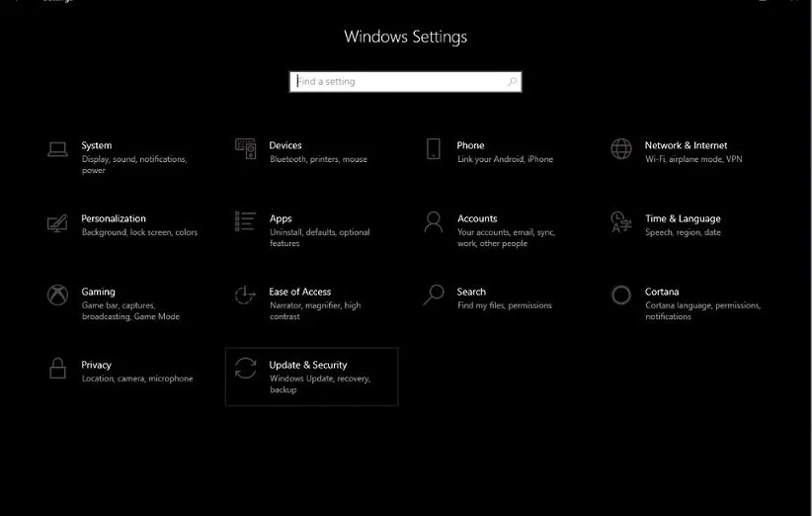Viewport: 812px width, 516px height.
Task: Click the magnifier icon in search box
Action: pyautogui.click(x=512, y=81)
